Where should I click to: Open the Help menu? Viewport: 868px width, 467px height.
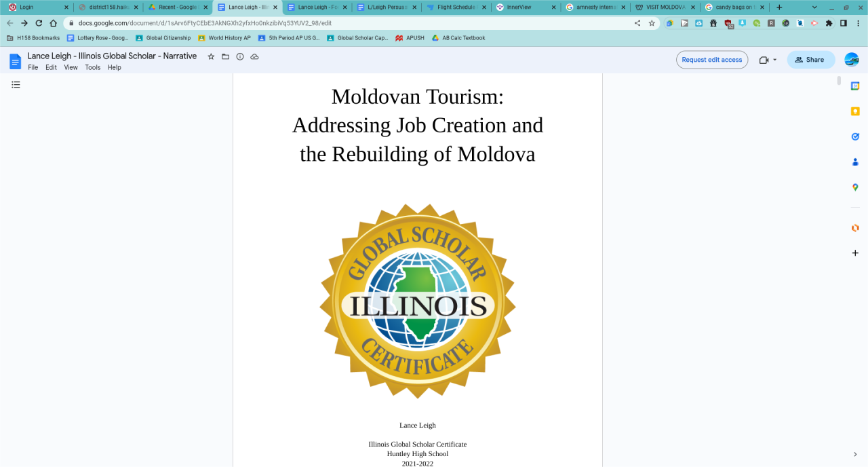[x=115, y=67]
